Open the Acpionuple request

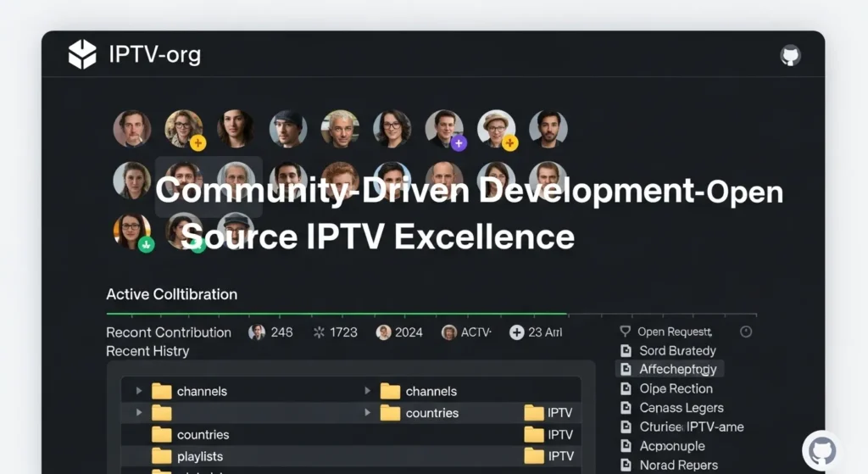(663, 446)
